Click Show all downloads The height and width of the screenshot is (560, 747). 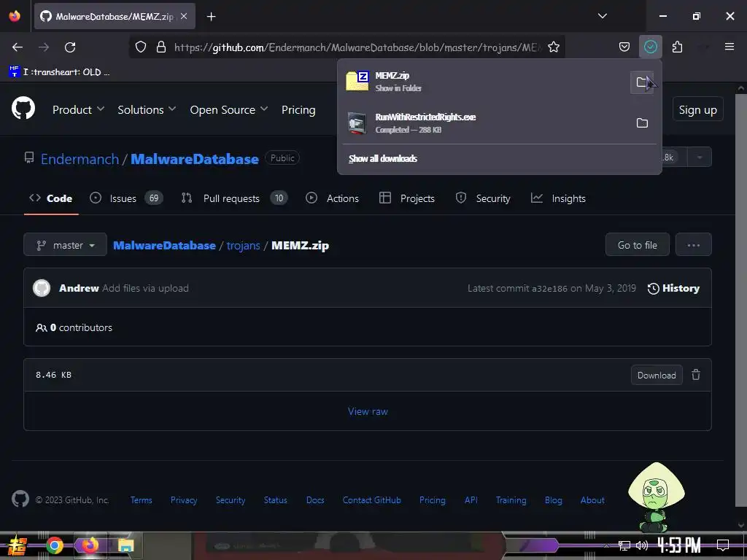pyautogui.click(x=382, y=158)
